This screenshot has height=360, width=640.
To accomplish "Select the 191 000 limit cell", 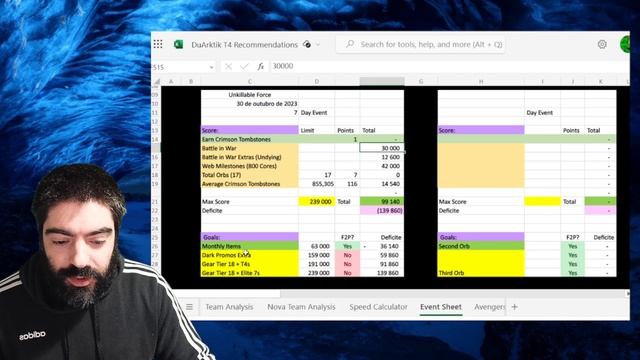I will 317,264.
